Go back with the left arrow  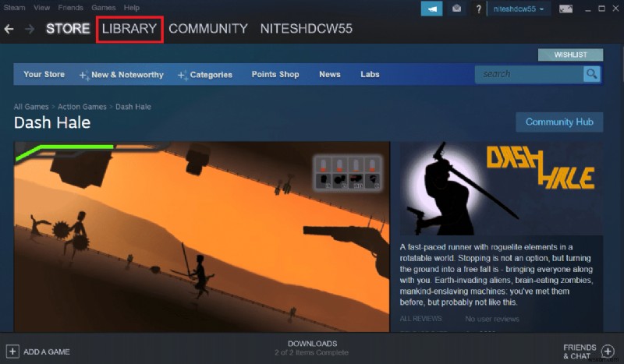tap(9, 29)
